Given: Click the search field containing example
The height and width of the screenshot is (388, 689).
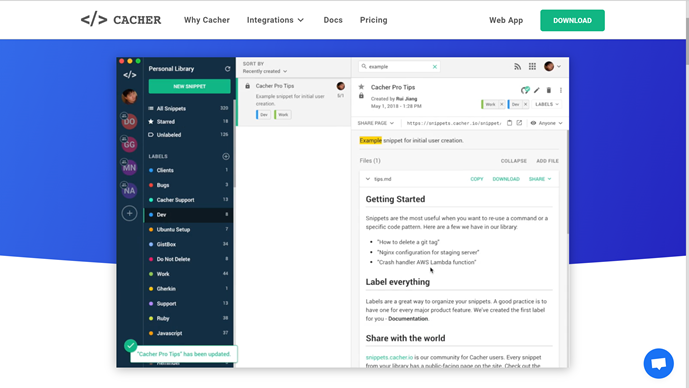Looking at the screenshot, I should tap(399, 66).
